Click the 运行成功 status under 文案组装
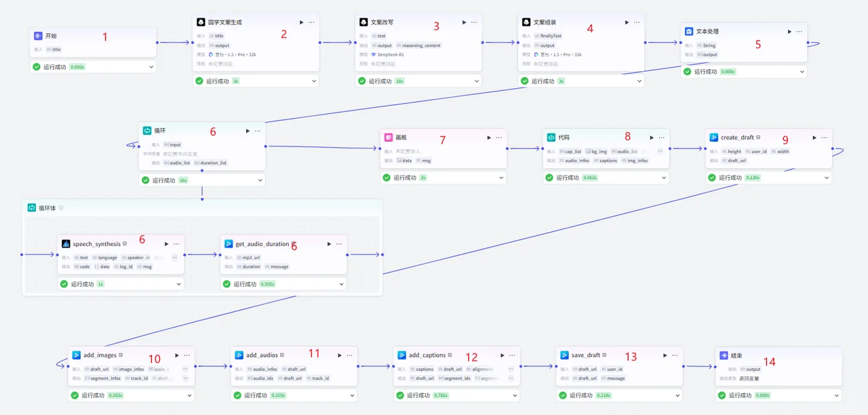 pyautogui.click(x=542, y=81)
